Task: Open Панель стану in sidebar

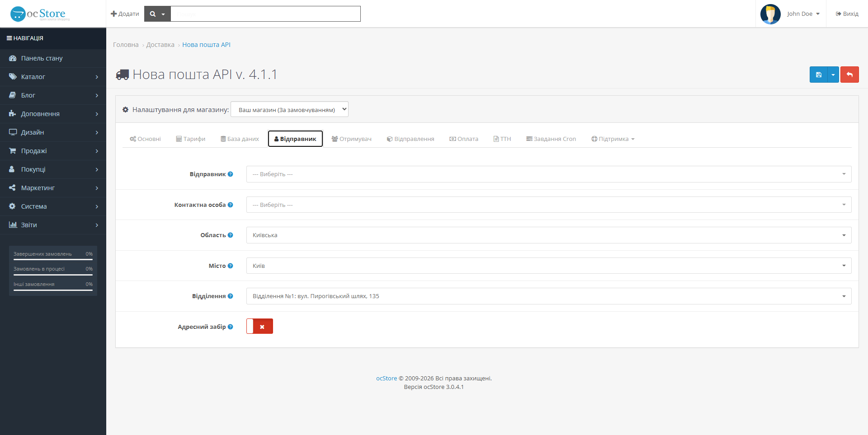Action: 53,58
